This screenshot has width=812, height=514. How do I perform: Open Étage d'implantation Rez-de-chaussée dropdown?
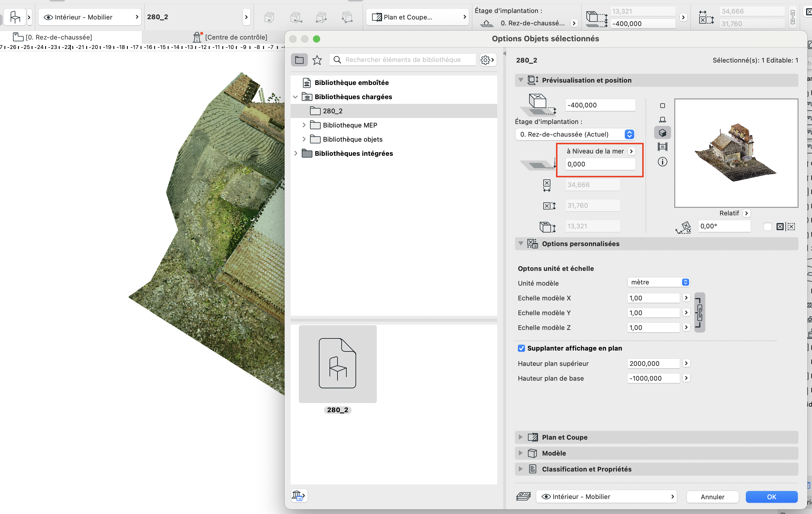(x=575, y=134)
